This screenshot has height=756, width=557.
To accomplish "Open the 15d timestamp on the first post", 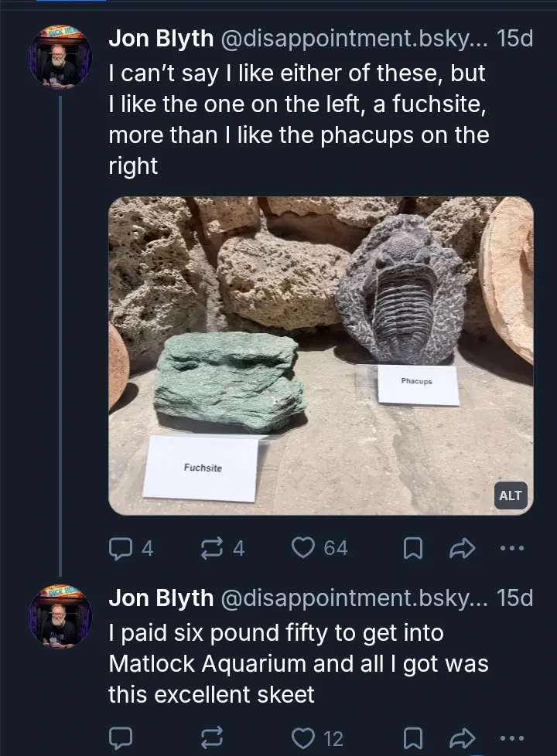I will (514, 39).
